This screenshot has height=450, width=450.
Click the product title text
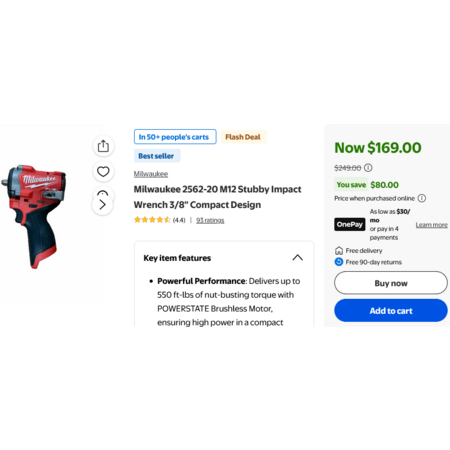click(x=217, y=197)
